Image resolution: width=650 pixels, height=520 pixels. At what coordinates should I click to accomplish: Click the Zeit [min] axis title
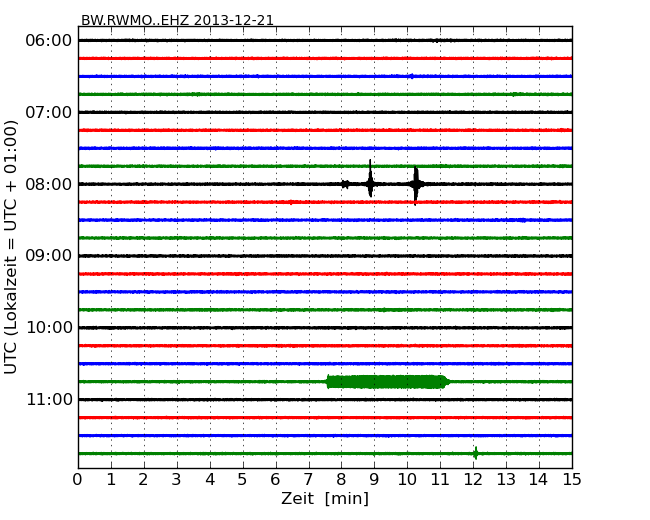pyautogui.click(x=325, y=498)
